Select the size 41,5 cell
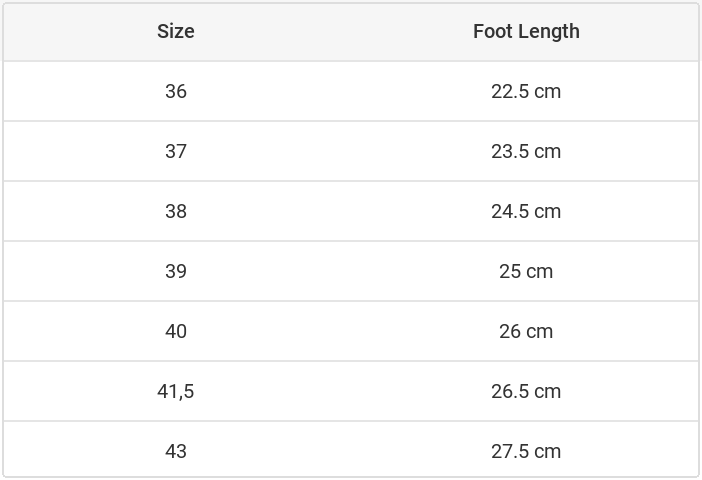This screenshot has height=480, width=702. 176,391
